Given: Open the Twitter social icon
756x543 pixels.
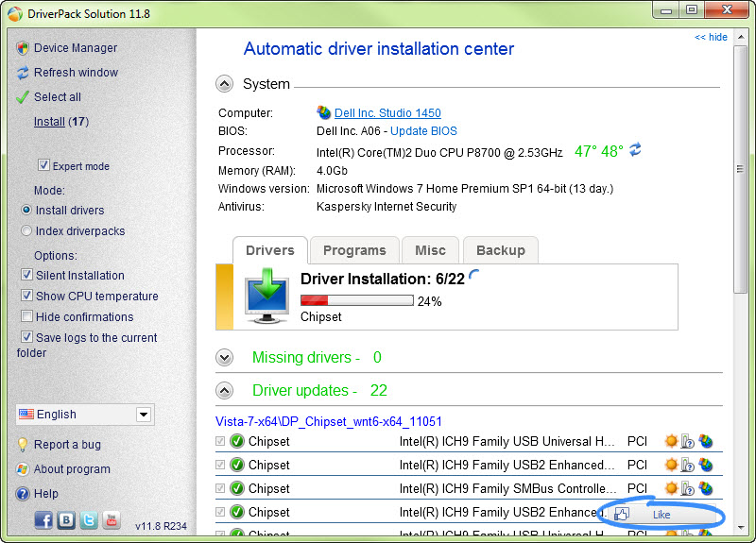Looking at the screenshot, I should point(89,520).
